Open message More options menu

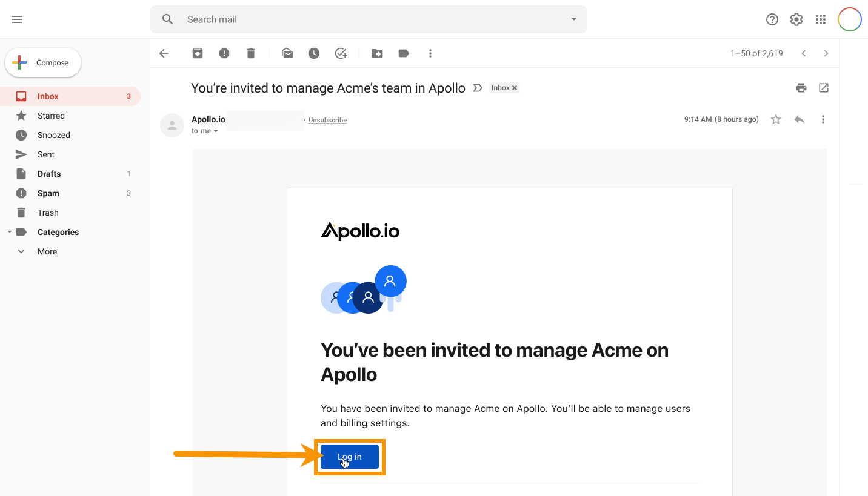pyautogui.click(x=823, y=119)
